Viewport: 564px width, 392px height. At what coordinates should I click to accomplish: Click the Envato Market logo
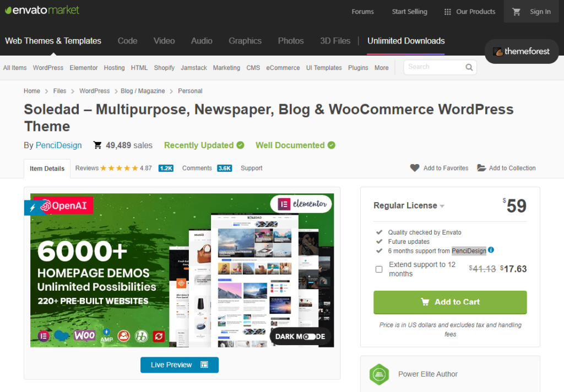click(x=42, y=10)
